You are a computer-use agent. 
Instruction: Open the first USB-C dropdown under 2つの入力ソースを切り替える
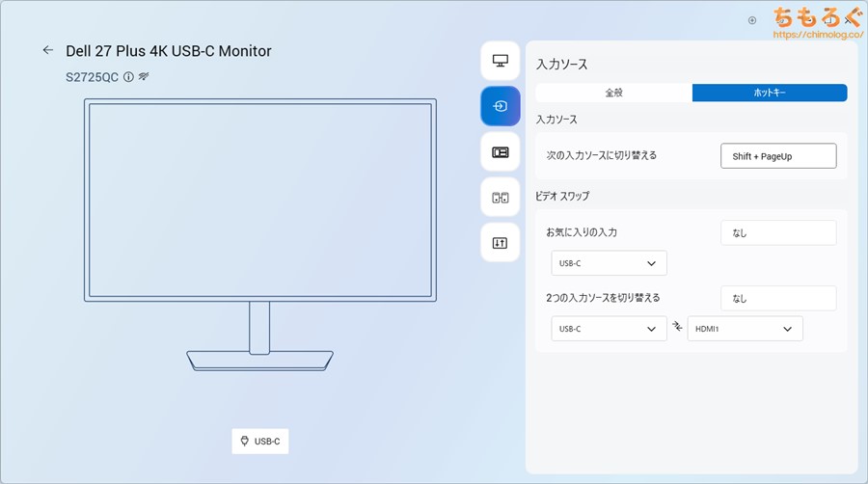click(609, 329)
